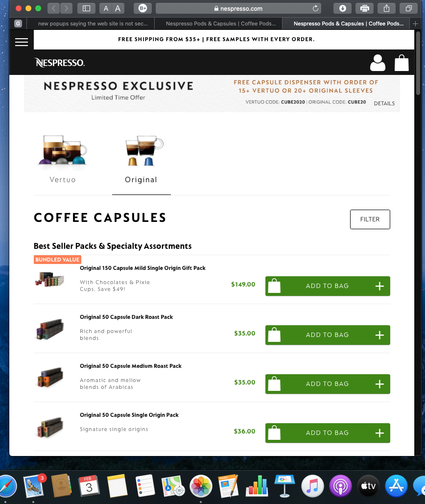The image size is (425, 504).
Task: Open Safari's downloads icon
Action: [342, 8]
